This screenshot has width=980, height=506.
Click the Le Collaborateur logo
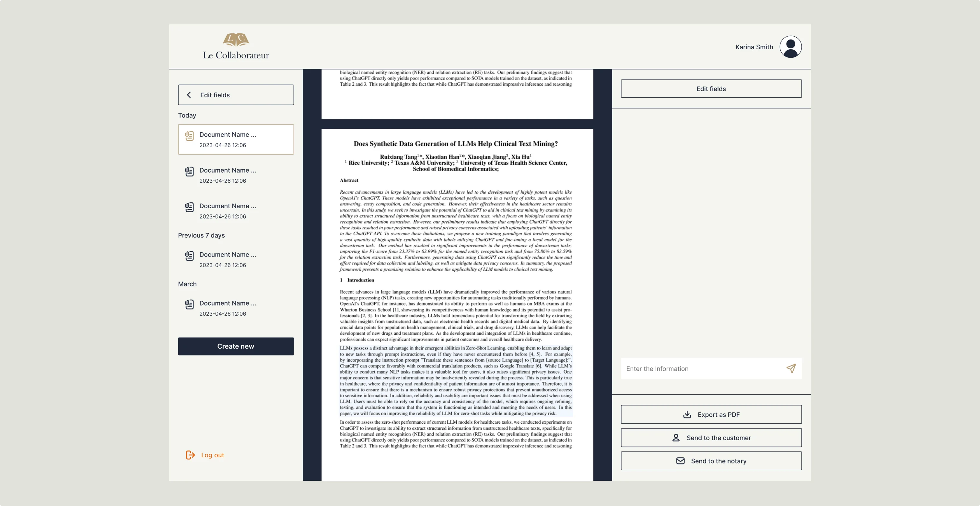coord(236,46)
